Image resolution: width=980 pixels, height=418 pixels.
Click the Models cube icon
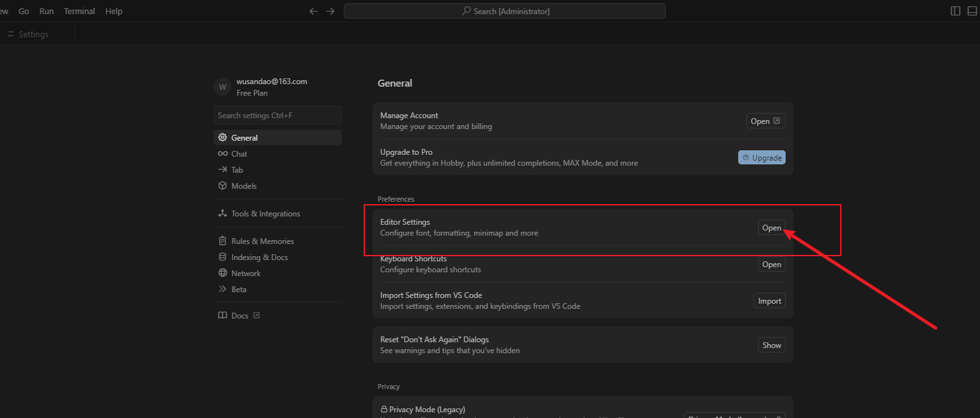point(223,186)
